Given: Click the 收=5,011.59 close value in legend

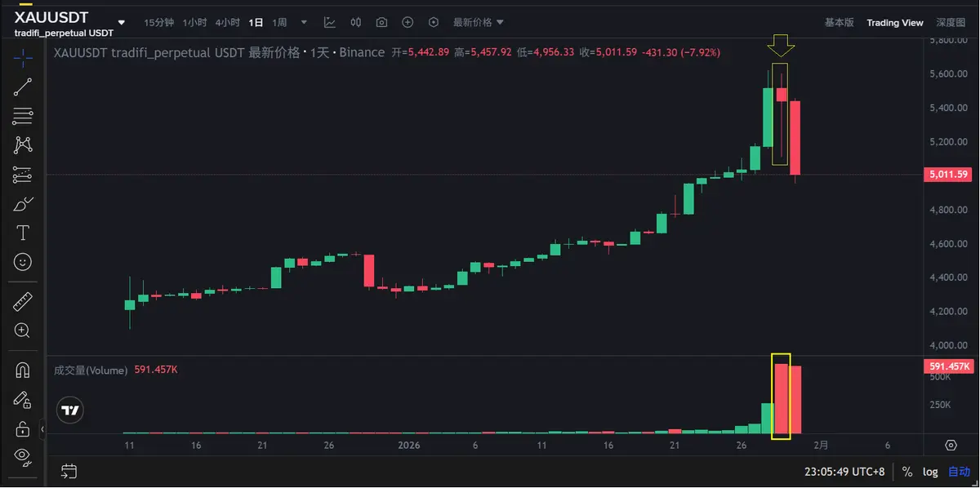Looking at the screenshot, I should 608,52.
